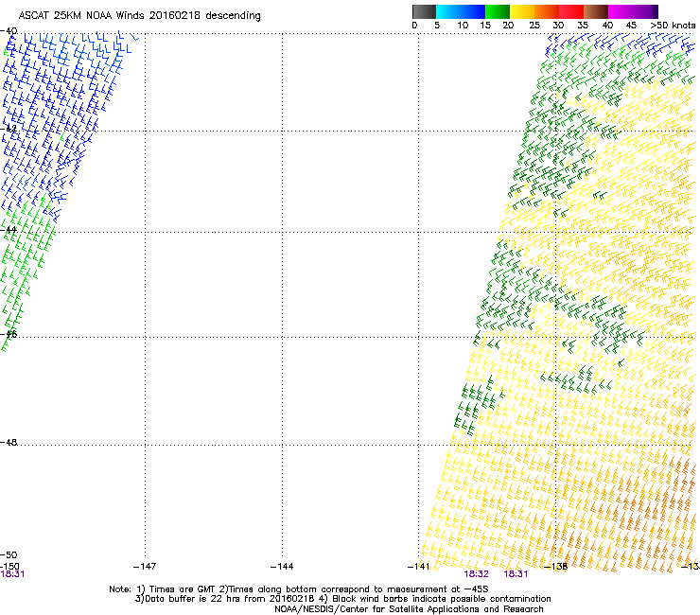Image resolution: width=700 pixels, height=615 pixels.
Task: Click the red 30-35 knots legend segment
Action: [571, 11]
